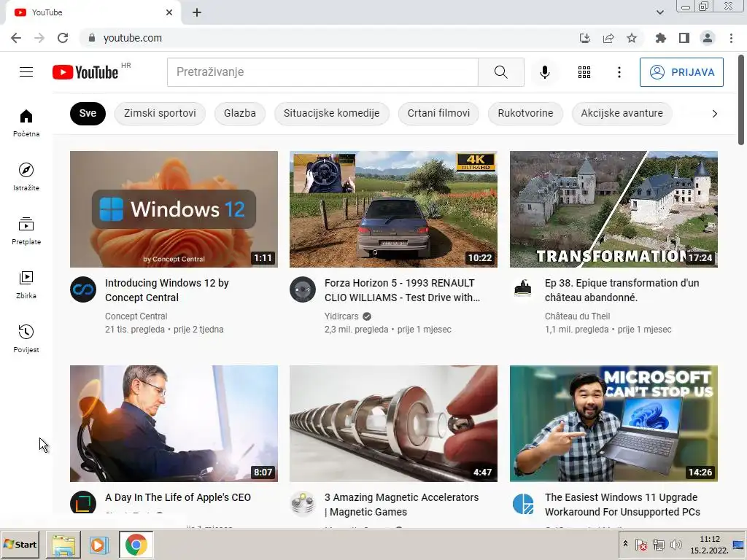
Task: Play the magnetic accelerator thumbnail
Action: [x=393, y=424]
